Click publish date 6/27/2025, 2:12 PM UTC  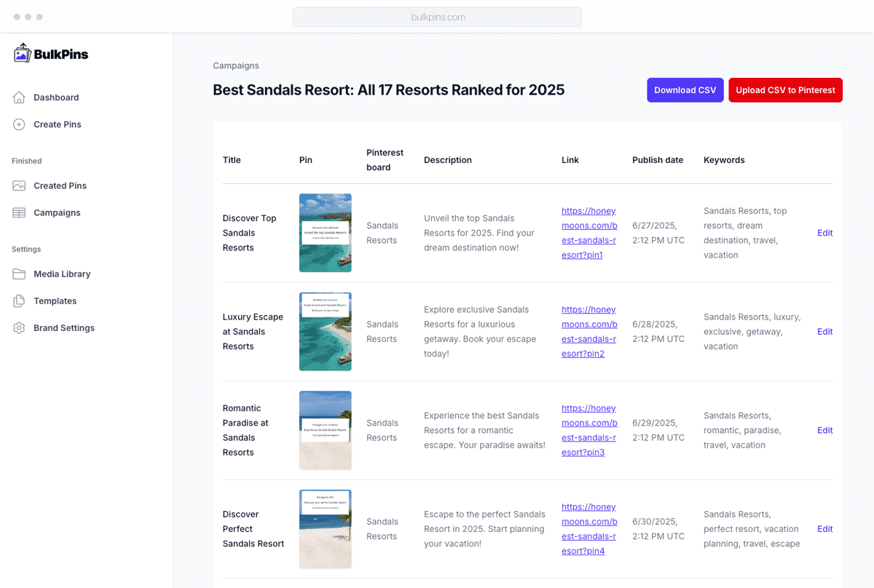pos(658,233)
